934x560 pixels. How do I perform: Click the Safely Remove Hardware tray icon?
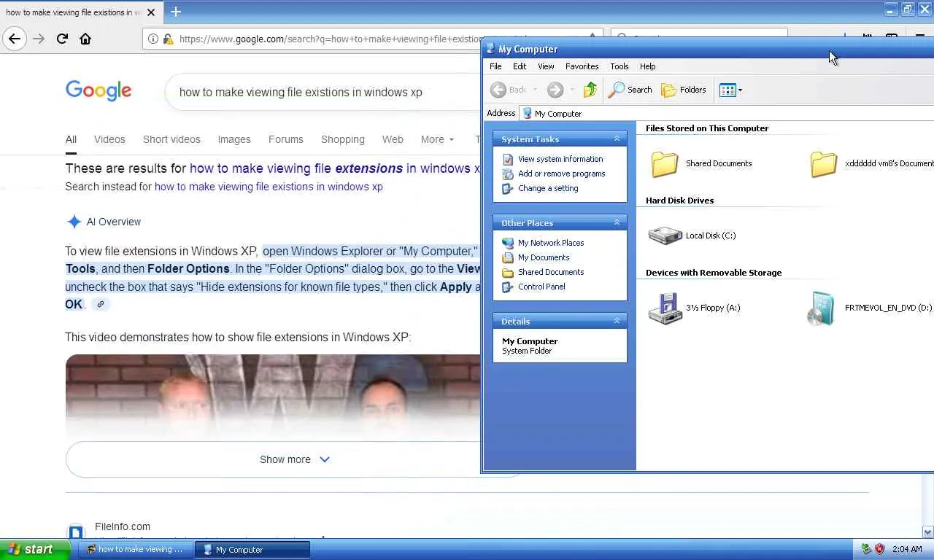pos(866,549)
